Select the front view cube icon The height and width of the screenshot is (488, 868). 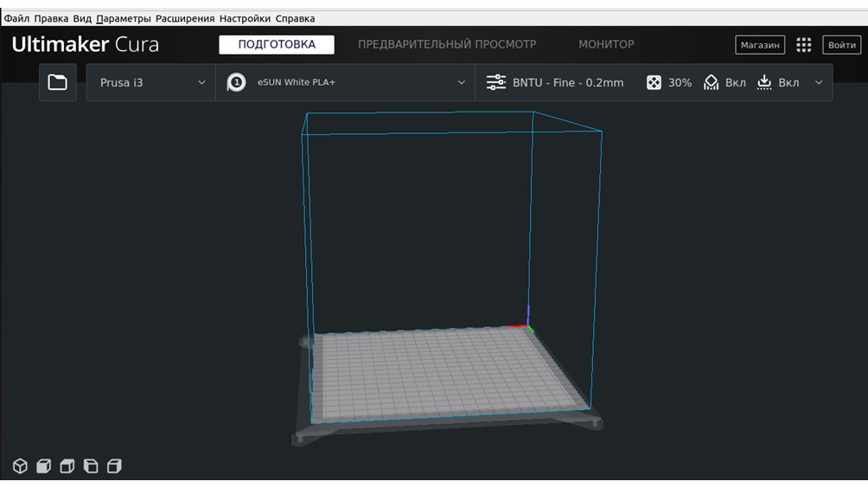(43, 466)
